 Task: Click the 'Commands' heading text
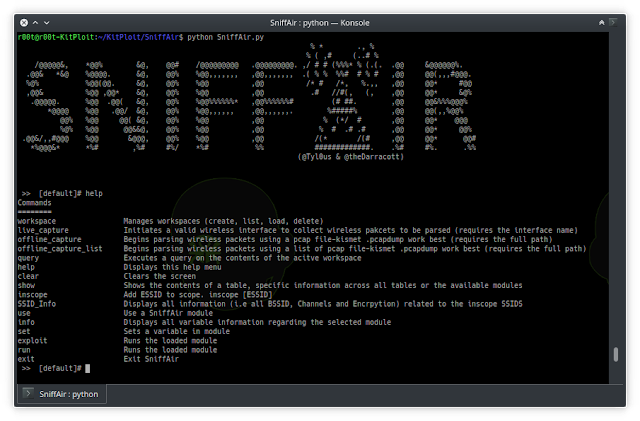pos(35,203)
